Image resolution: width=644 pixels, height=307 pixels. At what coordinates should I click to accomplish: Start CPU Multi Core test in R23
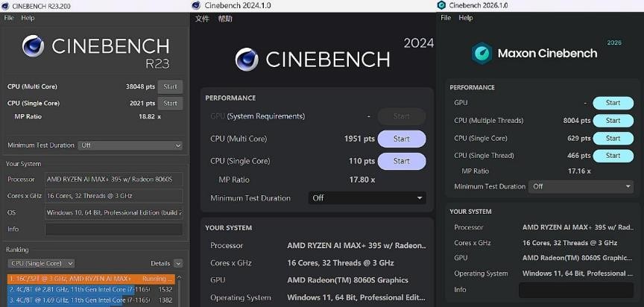[170, 86]
